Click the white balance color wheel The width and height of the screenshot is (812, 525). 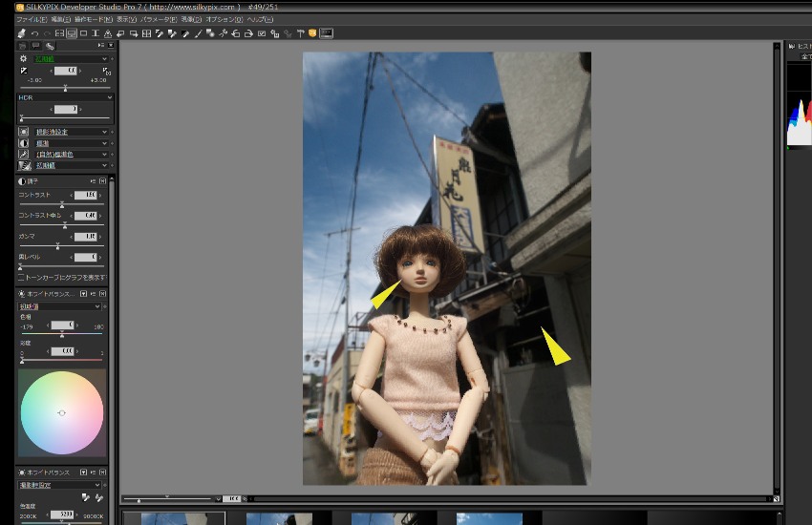[62, 412]
